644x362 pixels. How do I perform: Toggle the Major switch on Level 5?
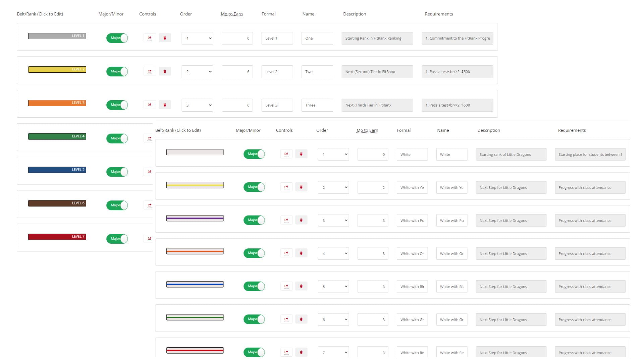pyautogui.click(x=117, y=172)
